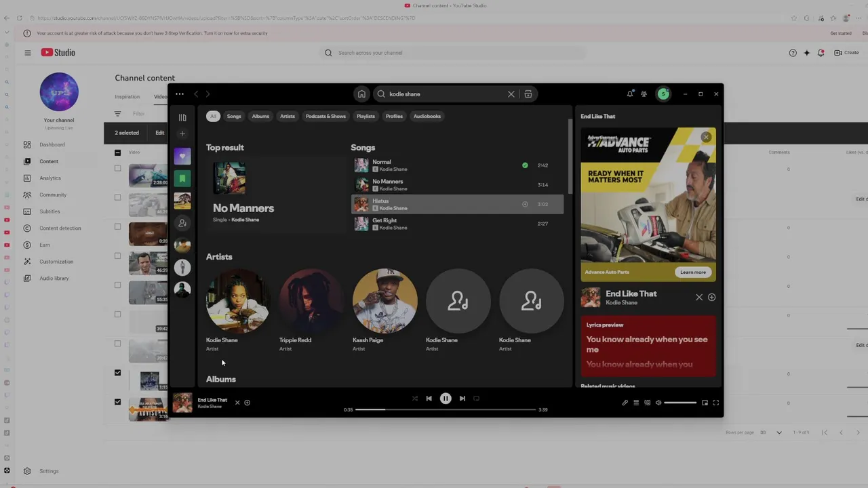The width and height of the screenshot is (868, 488).
Task: Switch to Inspiration tab in YouTube Studio
Action: click(127, 97)
